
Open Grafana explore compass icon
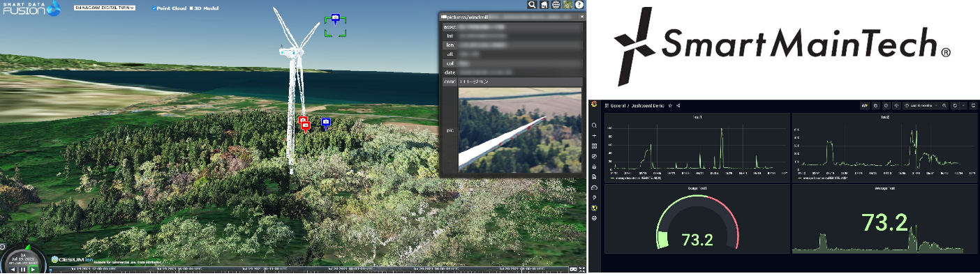tap(594, 156)
